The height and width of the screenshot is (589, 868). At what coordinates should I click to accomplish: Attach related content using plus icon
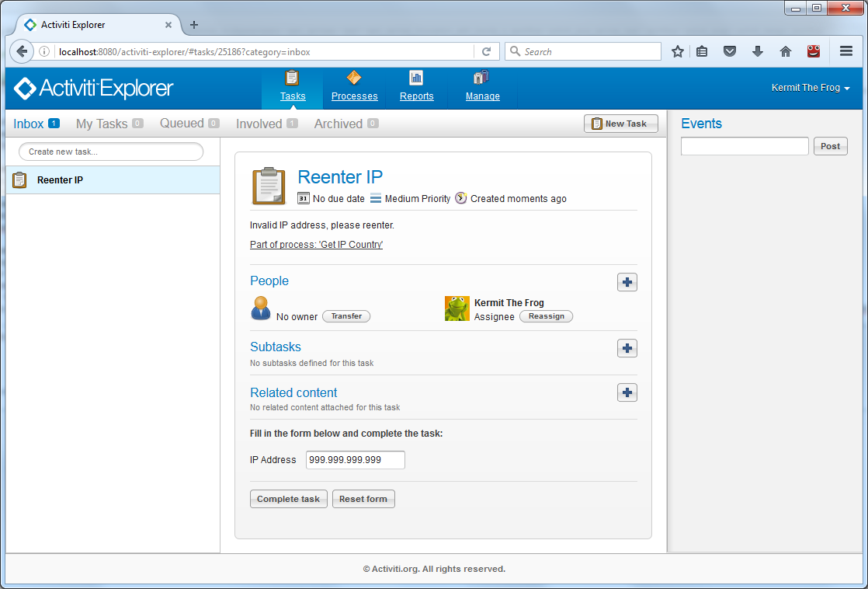tap(627, 393)
